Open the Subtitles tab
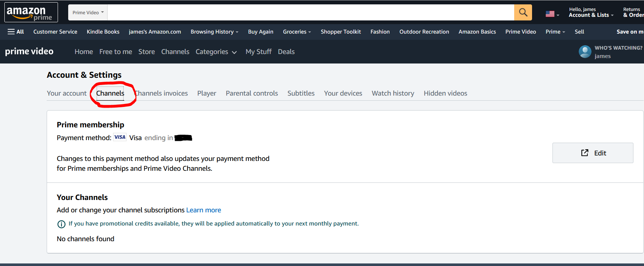 coord(301,93)
